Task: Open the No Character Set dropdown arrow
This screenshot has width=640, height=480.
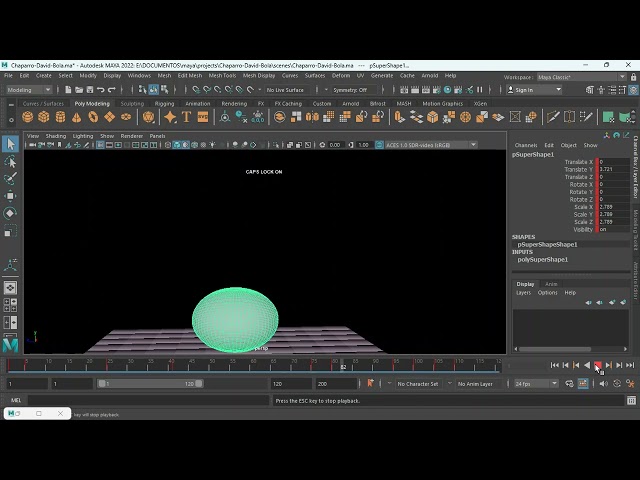Action: click(389, 384)
